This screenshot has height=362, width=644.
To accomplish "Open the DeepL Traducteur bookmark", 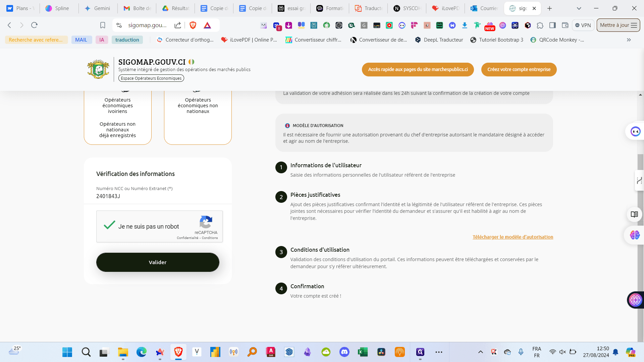I will click(439, 40).
